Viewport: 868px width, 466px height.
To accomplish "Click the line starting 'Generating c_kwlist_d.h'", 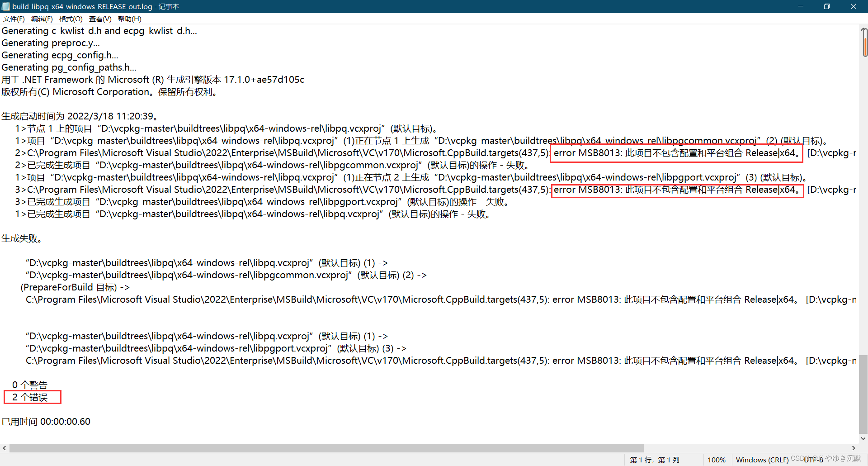I will point(99,31).
